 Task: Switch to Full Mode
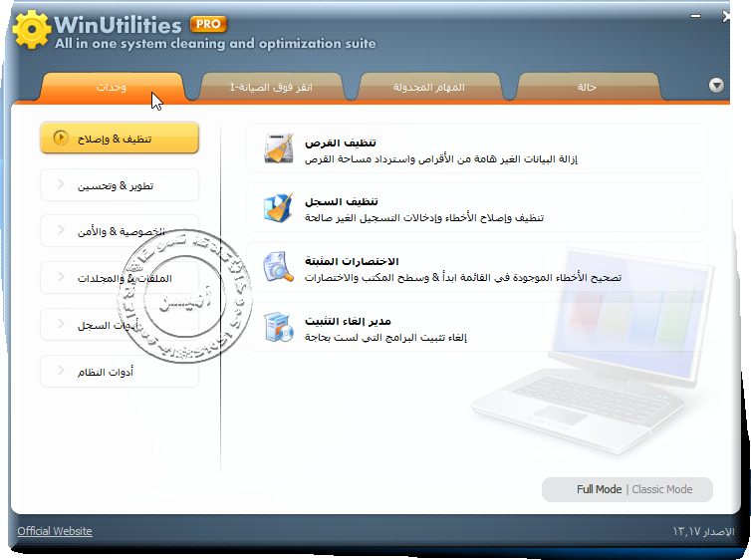coord(599,489)
